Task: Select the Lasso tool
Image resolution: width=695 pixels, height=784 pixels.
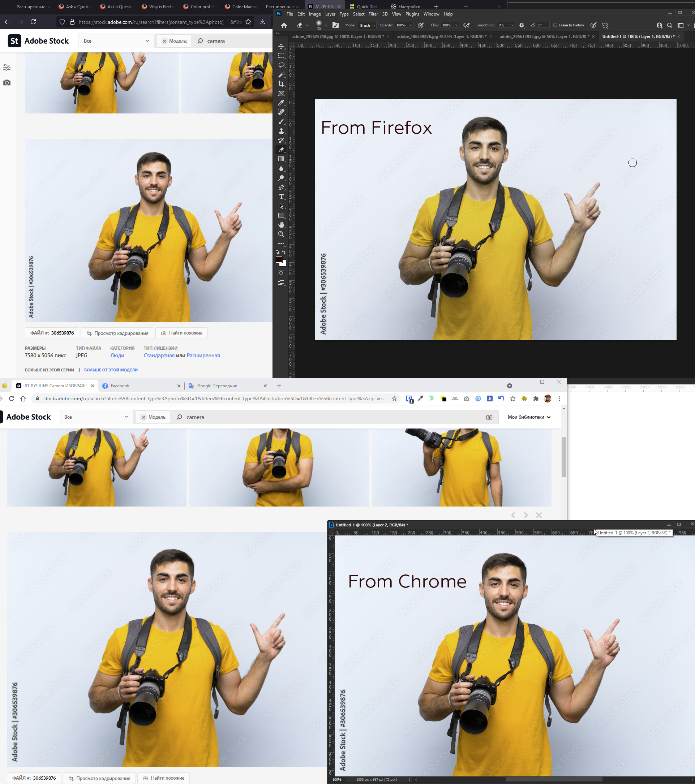Action: (281, 65)
